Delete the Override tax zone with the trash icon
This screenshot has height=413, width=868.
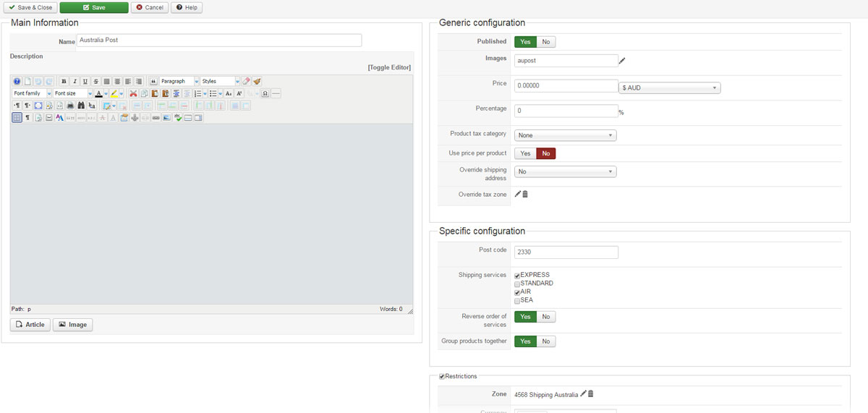point(525,194)
